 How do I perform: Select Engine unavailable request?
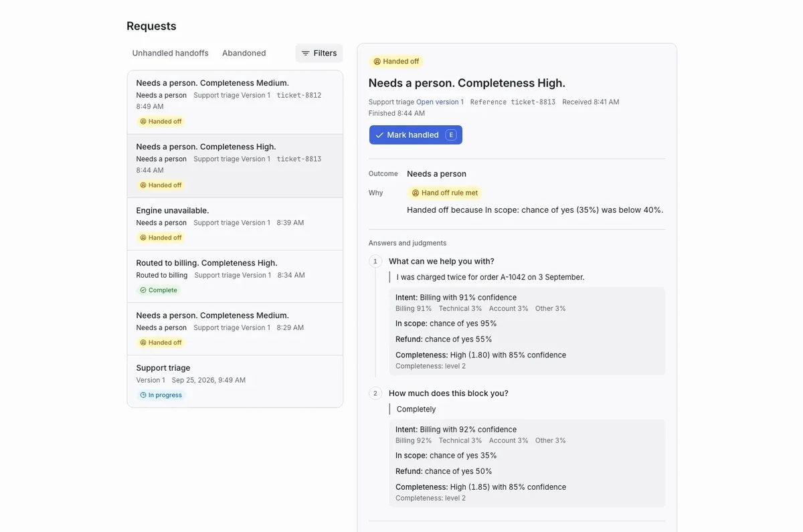tap(235, 224)
